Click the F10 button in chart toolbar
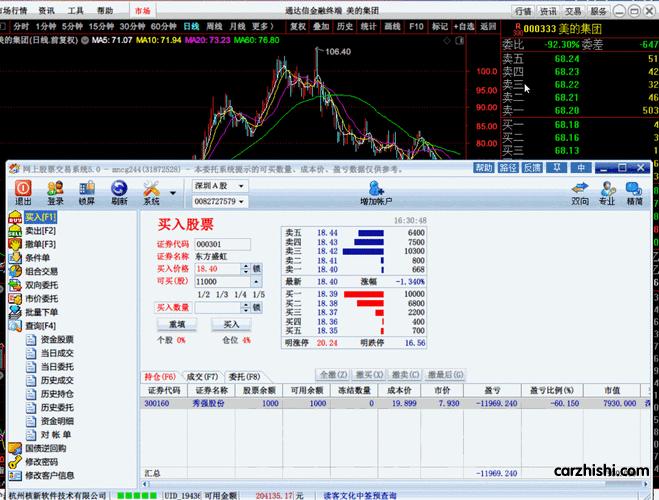Viewport: 659px width, 500px height. 416,26
